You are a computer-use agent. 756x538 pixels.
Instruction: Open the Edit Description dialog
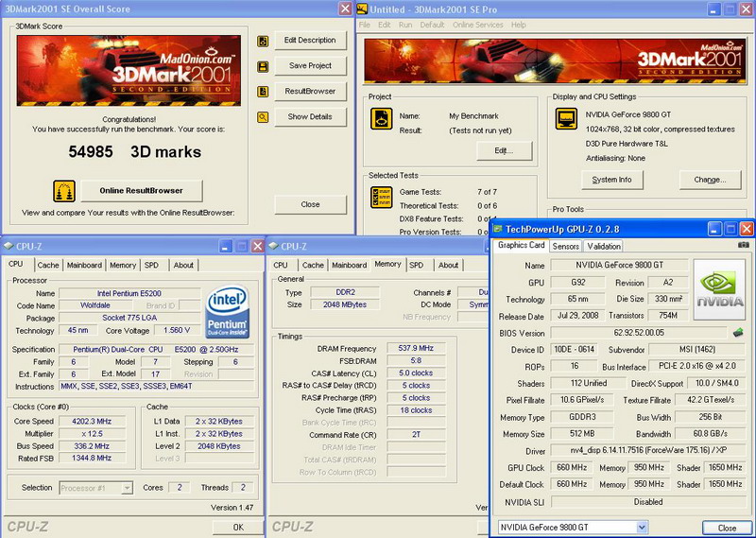coord(310,41)
